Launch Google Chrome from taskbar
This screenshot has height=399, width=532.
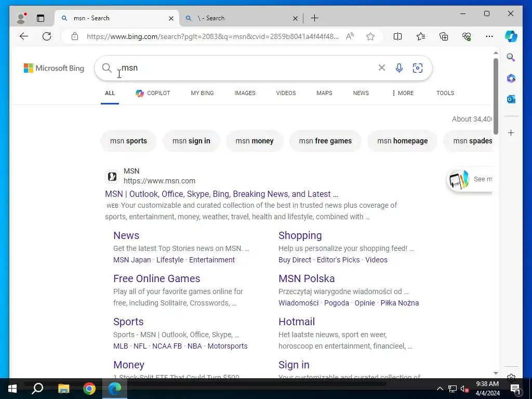click(89, 389)
